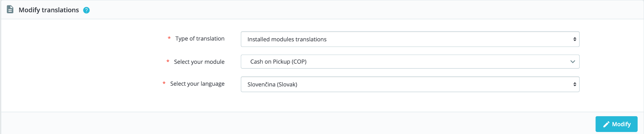Click the document icon beside Modify translations
644x134 pixels.
coord(10,9)
